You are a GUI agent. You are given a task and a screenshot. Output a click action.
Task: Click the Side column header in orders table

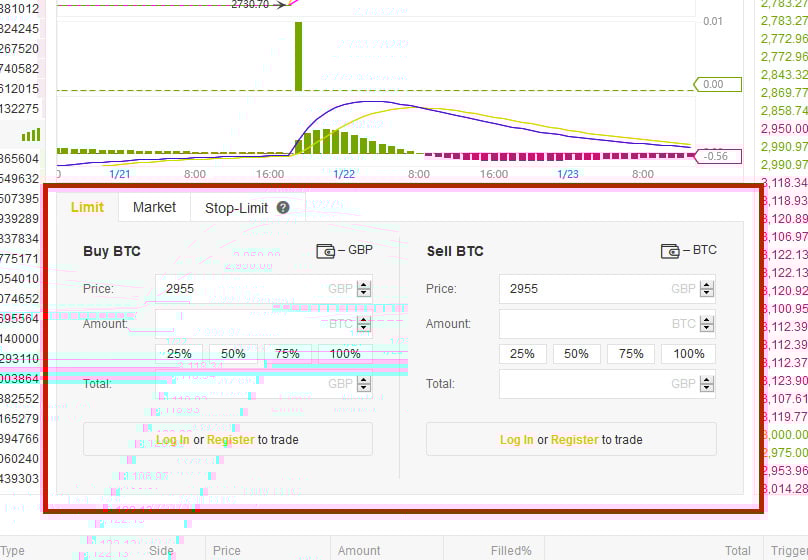tap(161, 551)
